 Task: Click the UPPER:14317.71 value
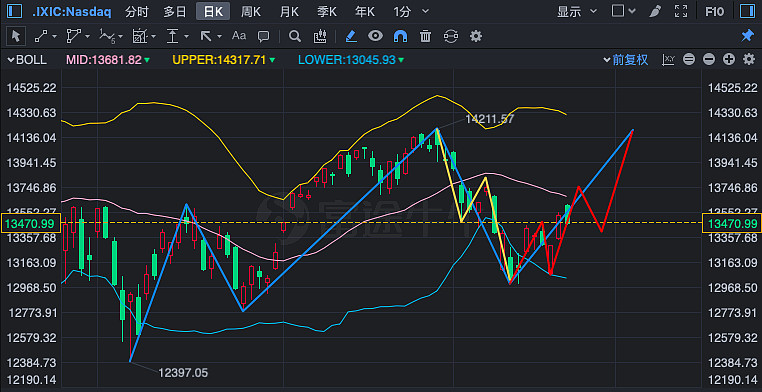220,60
